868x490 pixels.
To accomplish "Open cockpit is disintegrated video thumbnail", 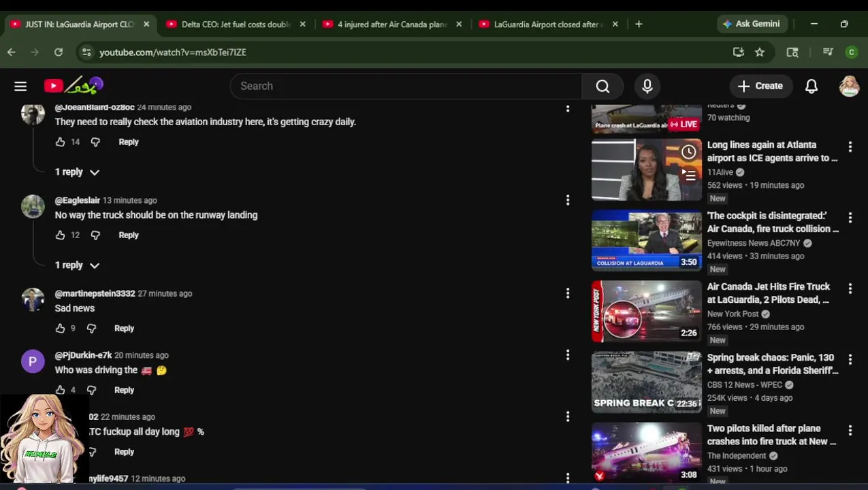I will tap(646, 241).
